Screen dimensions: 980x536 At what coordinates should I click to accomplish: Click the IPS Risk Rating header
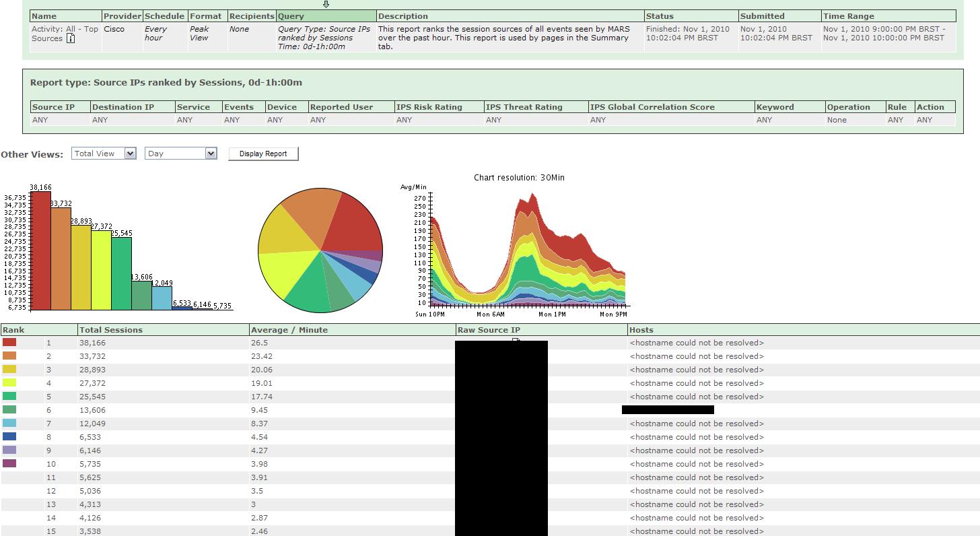coord(439,107)
